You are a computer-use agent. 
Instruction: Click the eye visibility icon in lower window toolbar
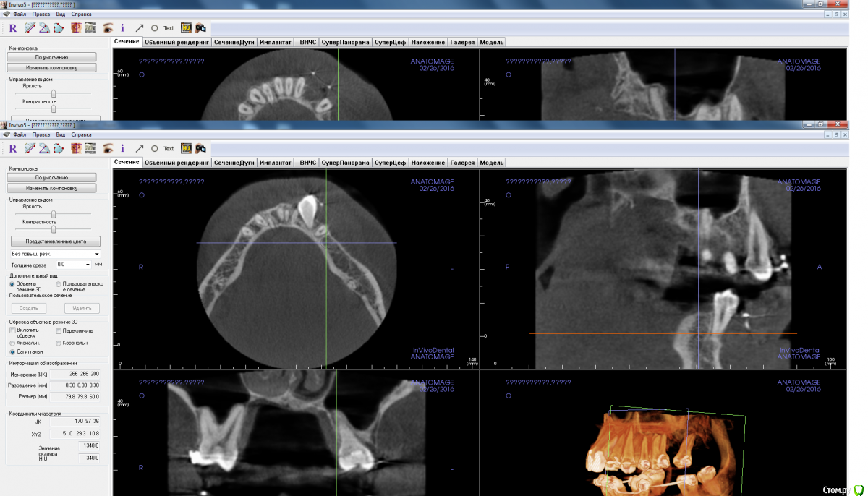tap(108, 148)
